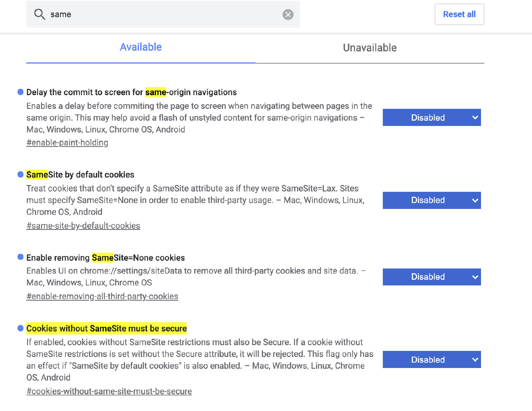Open the #enable-paint-holding link

tap(67, 142)
